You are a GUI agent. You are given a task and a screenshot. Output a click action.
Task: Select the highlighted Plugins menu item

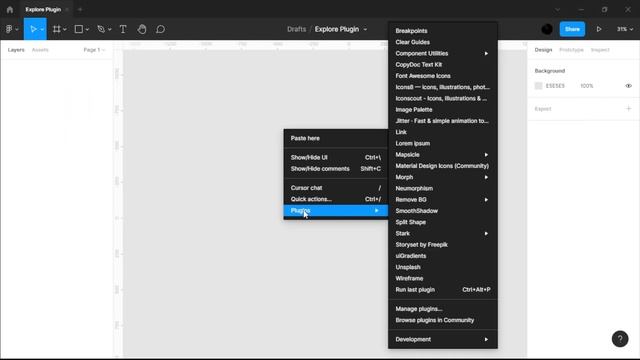336,211
